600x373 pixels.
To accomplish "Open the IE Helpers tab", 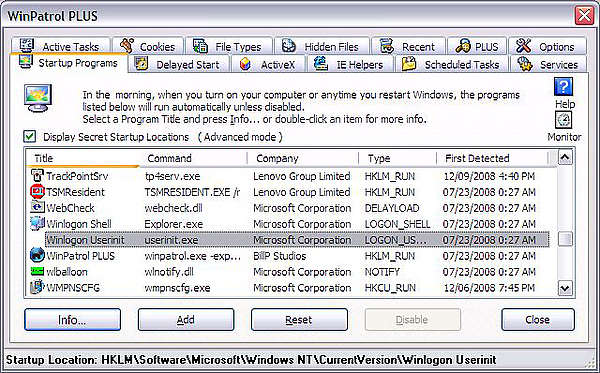I will click(350, 64).
